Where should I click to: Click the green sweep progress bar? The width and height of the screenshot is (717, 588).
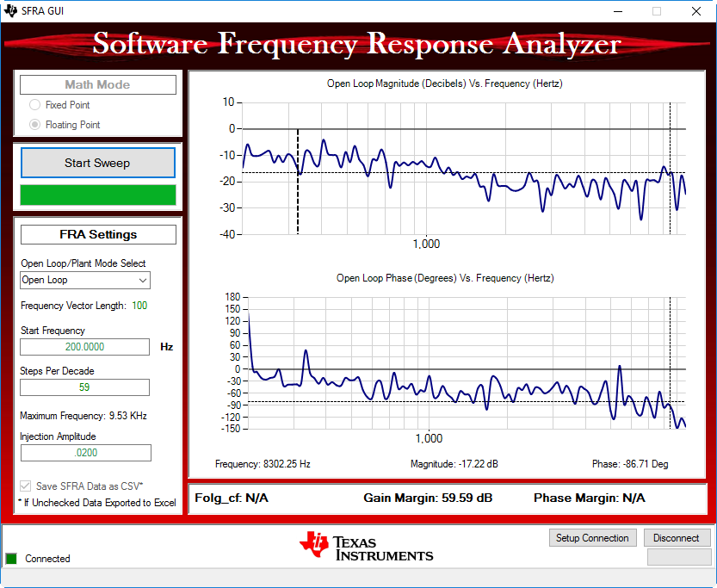(97, 195)
